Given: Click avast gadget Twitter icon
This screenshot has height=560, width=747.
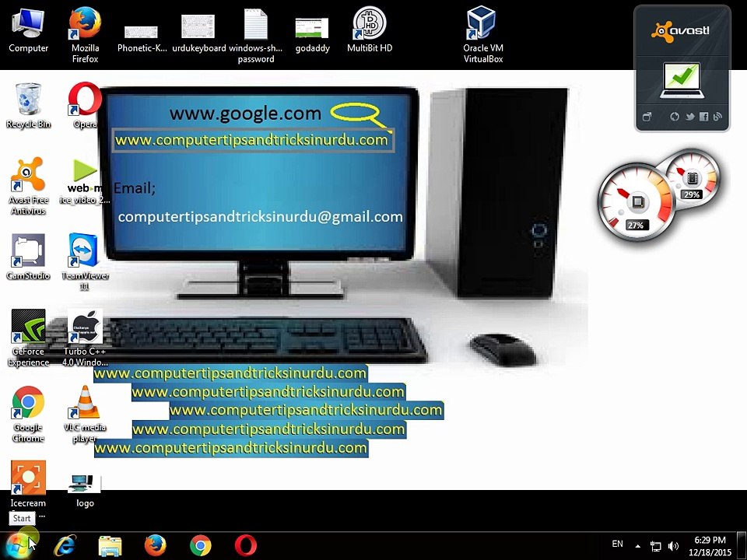Looking at the screenshot, I should 690,117.
